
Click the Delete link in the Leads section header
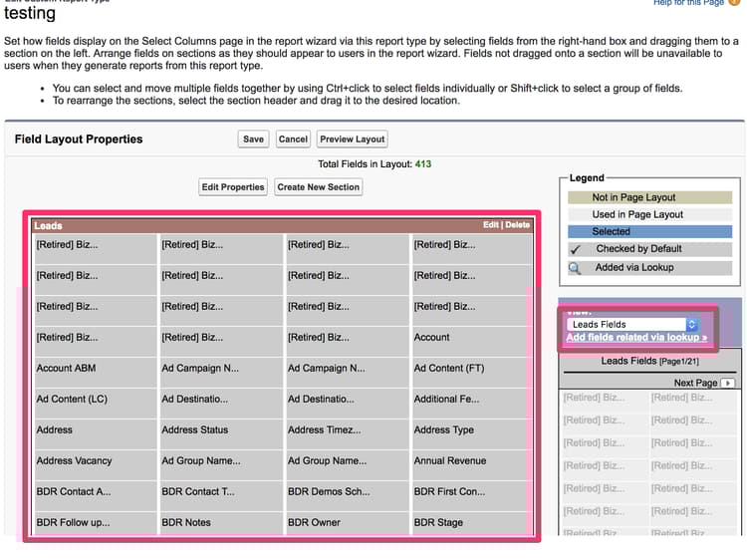[517, 225]
